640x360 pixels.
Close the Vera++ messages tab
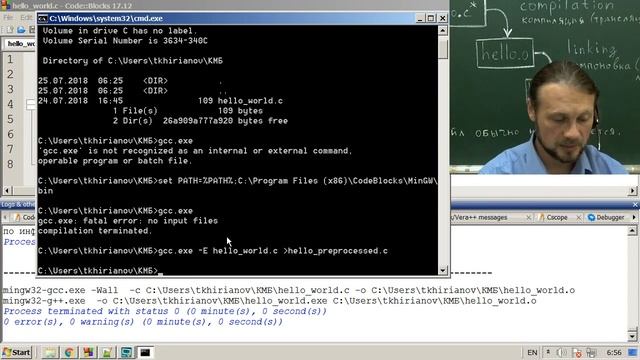pos(529,218)
